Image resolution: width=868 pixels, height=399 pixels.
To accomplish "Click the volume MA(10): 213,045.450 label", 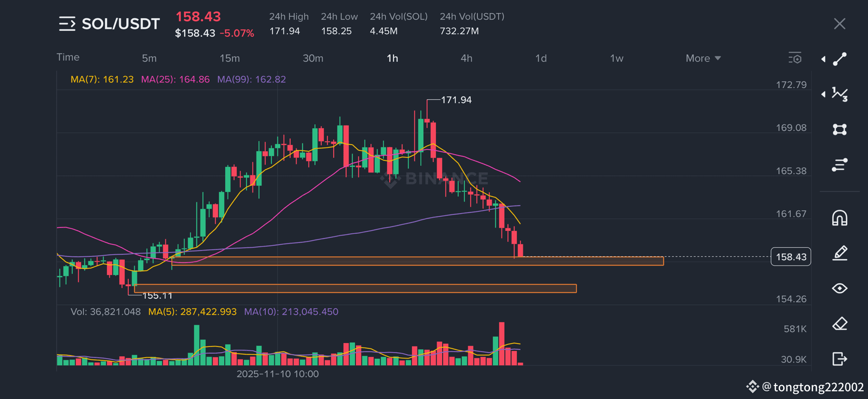I will coord(291,312).
